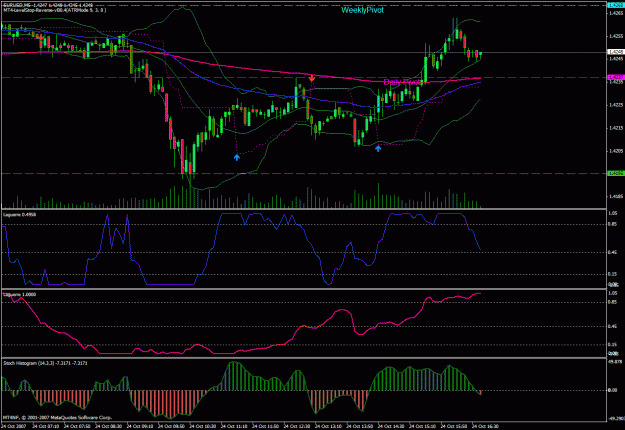Click the 24 Oct 16:30 time label
The image size is (625, 430).
point(486,426)
